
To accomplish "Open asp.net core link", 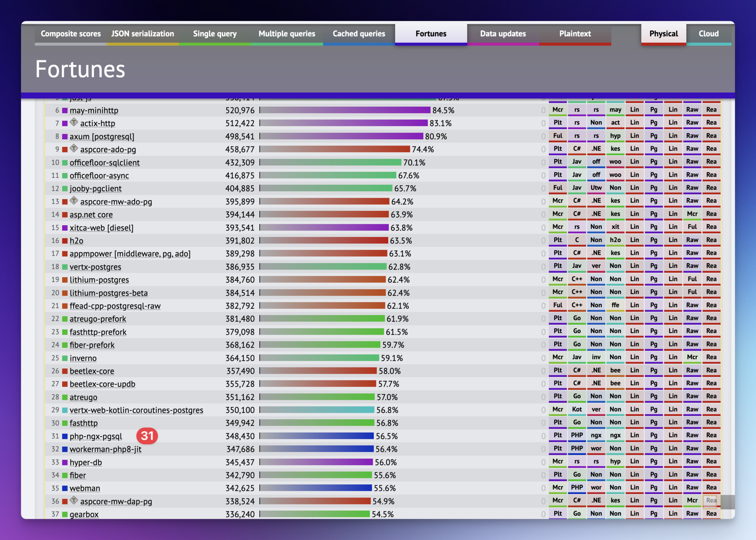I will 91,214.
